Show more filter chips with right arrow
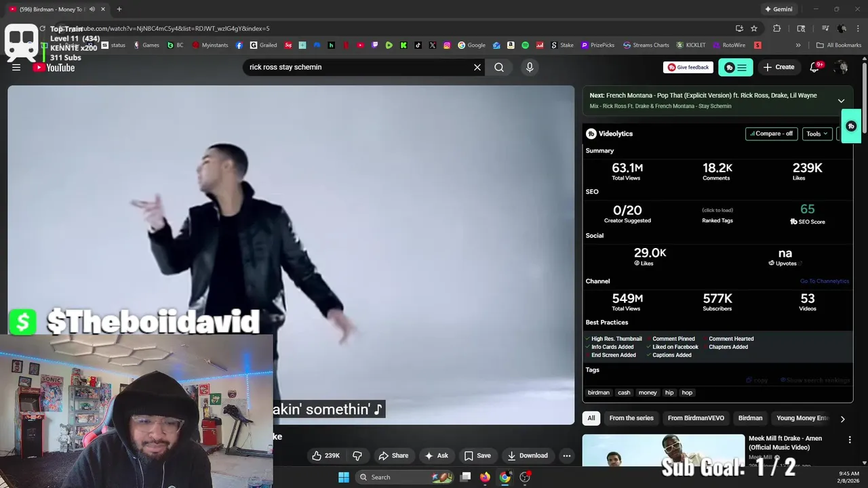Screen dimensions: 868x488 pos(842,419)
